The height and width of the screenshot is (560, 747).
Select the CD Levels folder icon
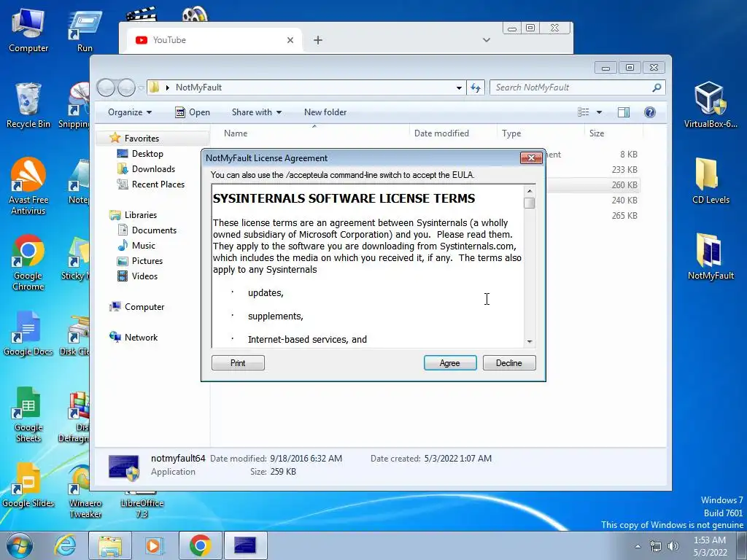(711, 181)
